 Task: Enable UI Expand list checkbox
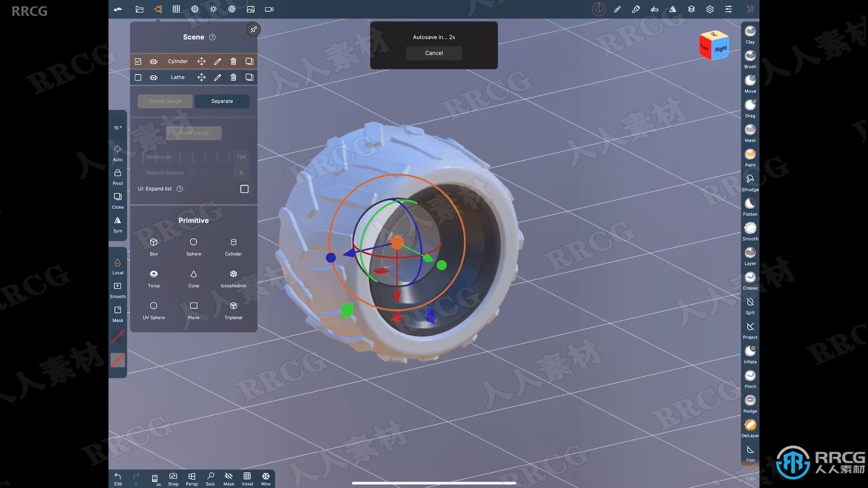click(245, 189)
